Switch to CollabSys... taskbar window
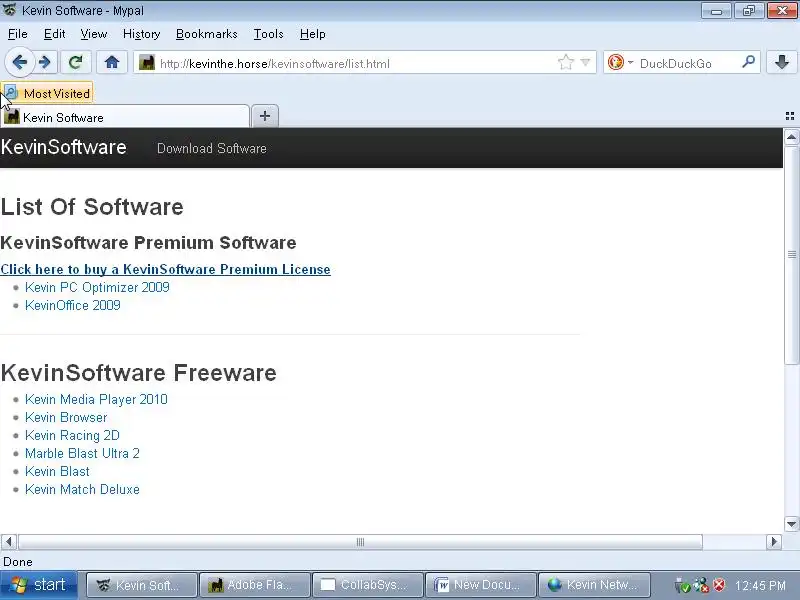The image size is (800, 600). click(x=368, y=585)
